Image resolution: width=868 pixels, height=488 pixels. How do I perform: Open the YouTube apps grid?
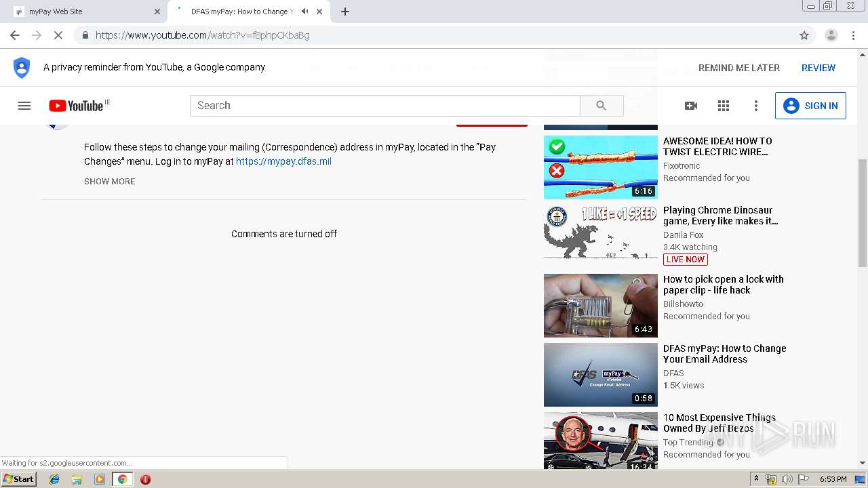click(x=724, y=106)
